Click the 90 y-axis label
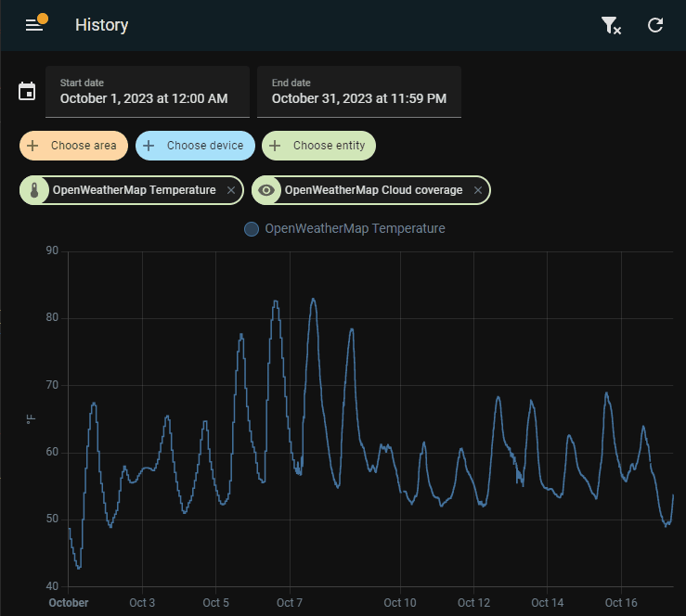The height and width of the screenshot is (616, 686). tap(52, 250)
